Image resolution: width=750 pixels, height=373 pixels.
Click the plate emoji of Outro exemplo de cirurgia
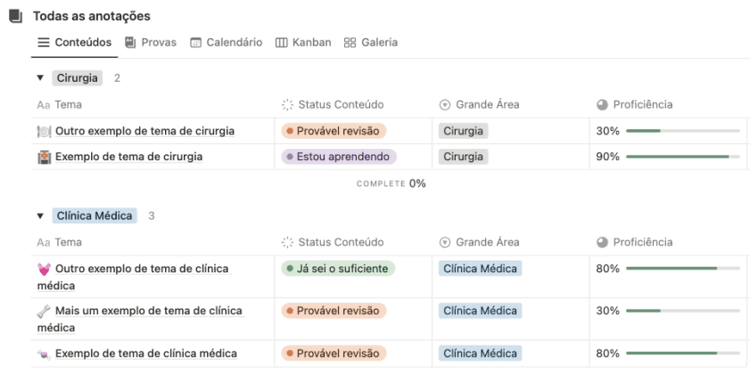44,132
